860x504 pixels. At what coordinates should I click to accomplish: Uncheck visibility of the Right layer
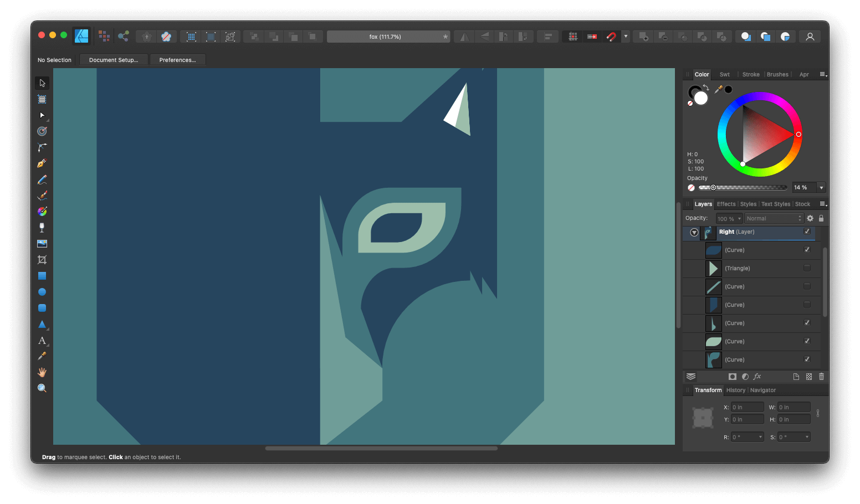pyautogui.click(x=807, y=232)
